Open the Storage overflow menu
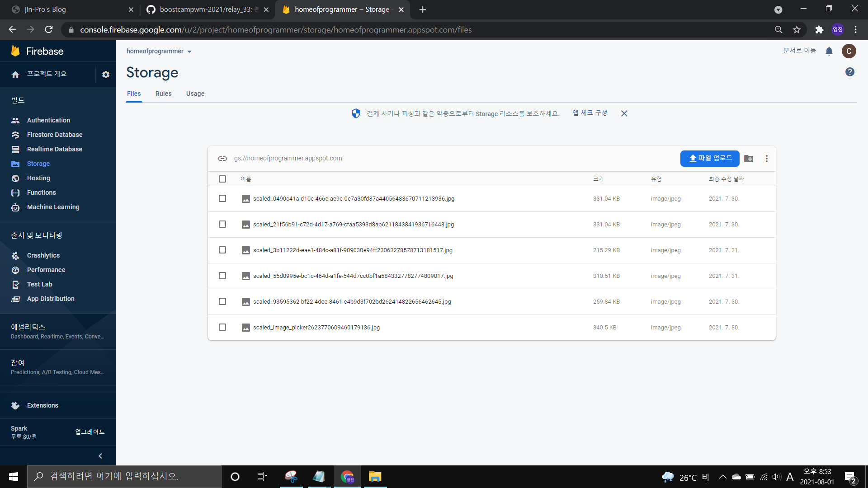The image size is (868, 488). pyautogui.click(x=766, y=159)
